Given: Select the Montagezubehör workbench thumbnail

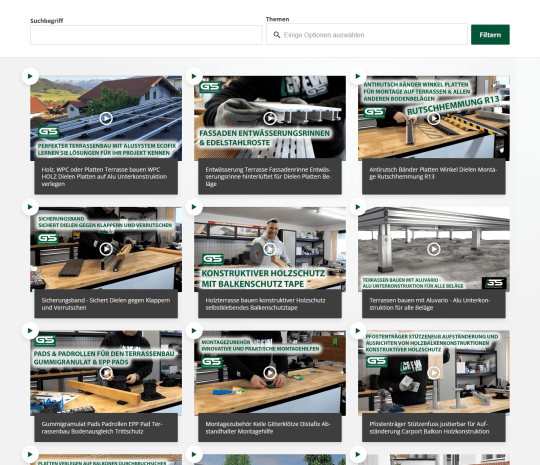Looking at the screenshot, I should (270, 372).
